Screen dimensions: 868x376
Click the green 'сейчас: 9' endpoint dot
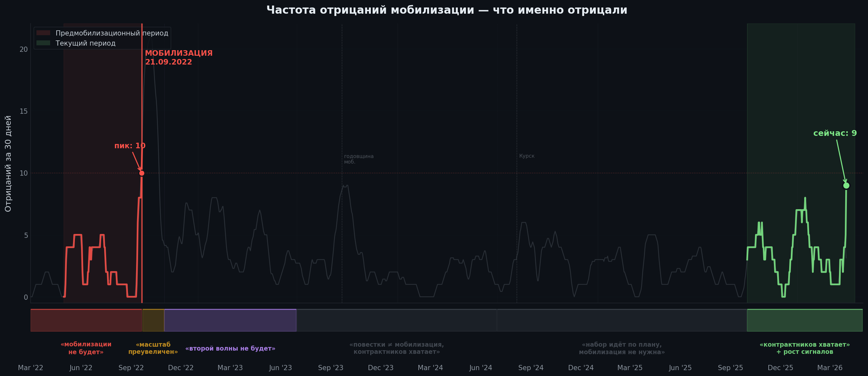pos(846,185)
